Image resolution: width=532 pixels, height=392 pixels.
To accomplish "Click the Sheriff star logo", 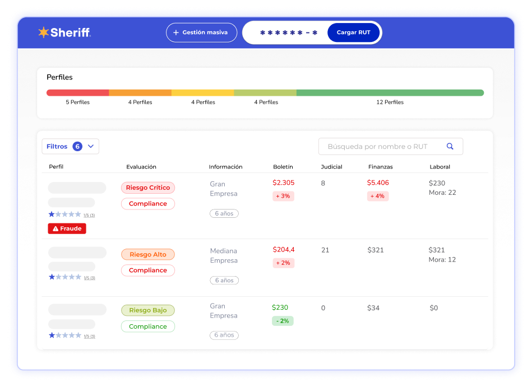I will tap(44, 32).
